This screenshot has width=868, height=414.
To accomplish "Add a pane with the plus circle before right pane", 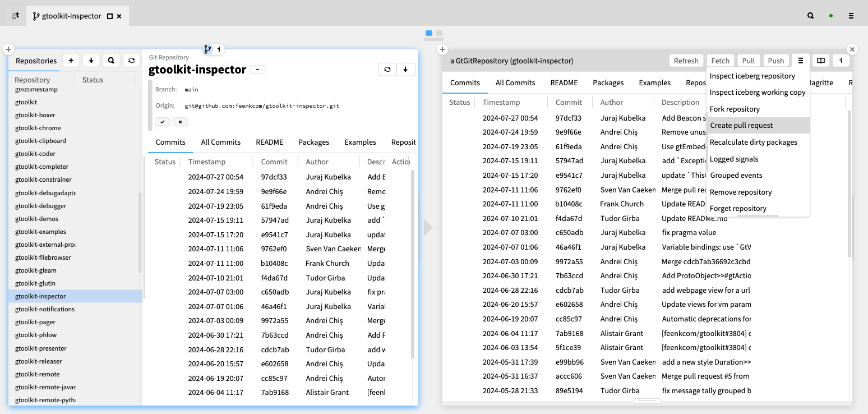I will (x=442, y=50).
